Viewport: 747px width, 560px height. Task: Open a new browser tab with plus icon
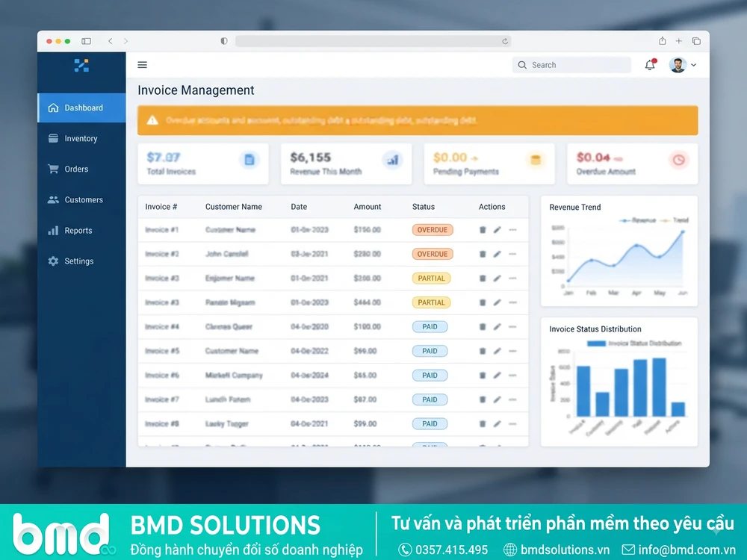pos(679,41)
